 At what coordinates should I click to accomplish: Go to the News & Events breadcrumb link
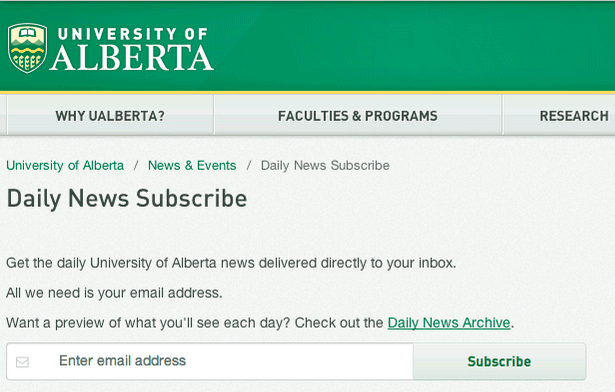(192, 165)
